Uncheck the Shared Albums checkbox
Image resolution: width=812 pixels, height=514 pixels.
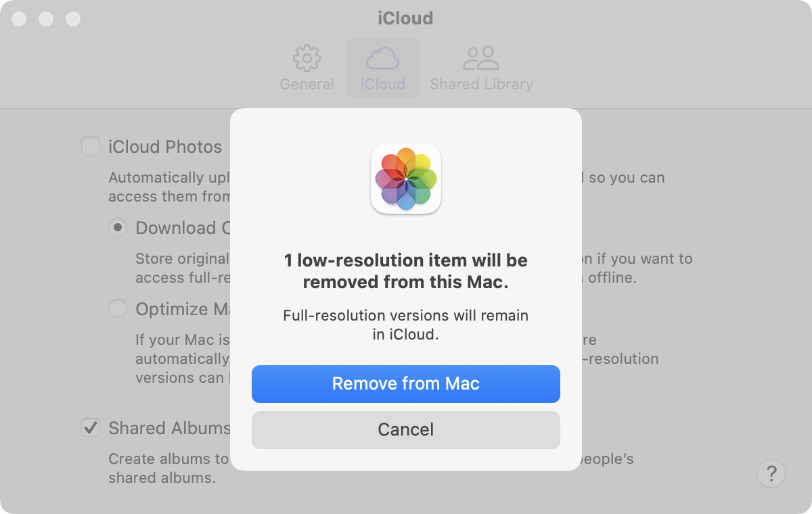(91, 427)
